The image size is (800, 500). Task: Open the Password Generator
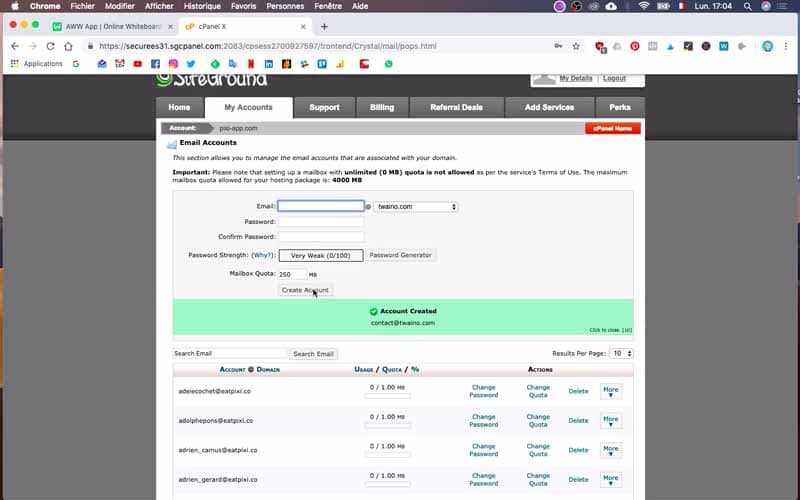(x=401, y=255)
